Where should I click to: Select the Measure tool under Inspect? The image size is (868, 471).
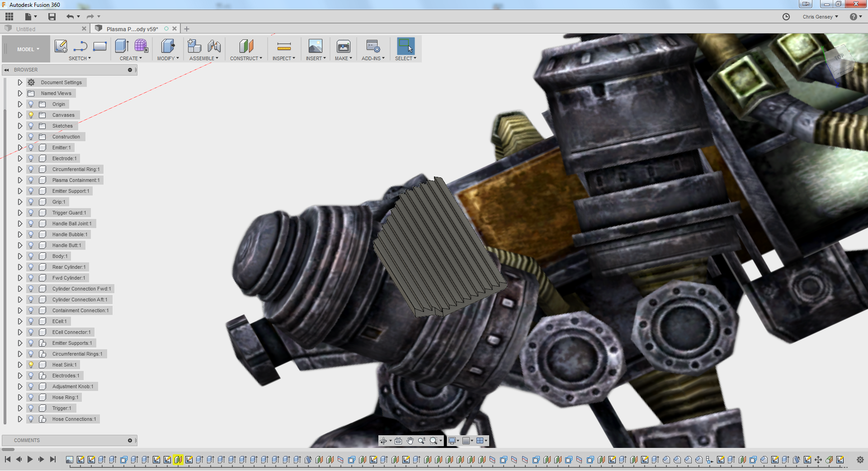point(283,46)
